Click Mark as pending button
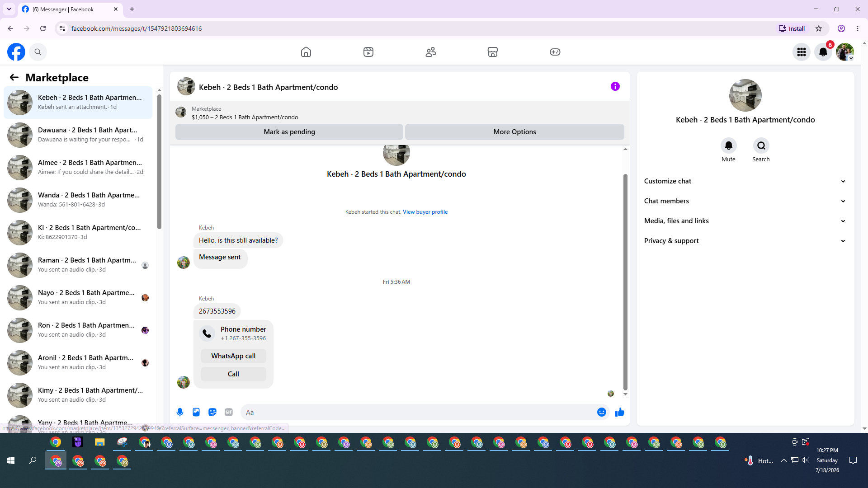The width and height of the screenshot is (868, 488). [x=289, y=132]
